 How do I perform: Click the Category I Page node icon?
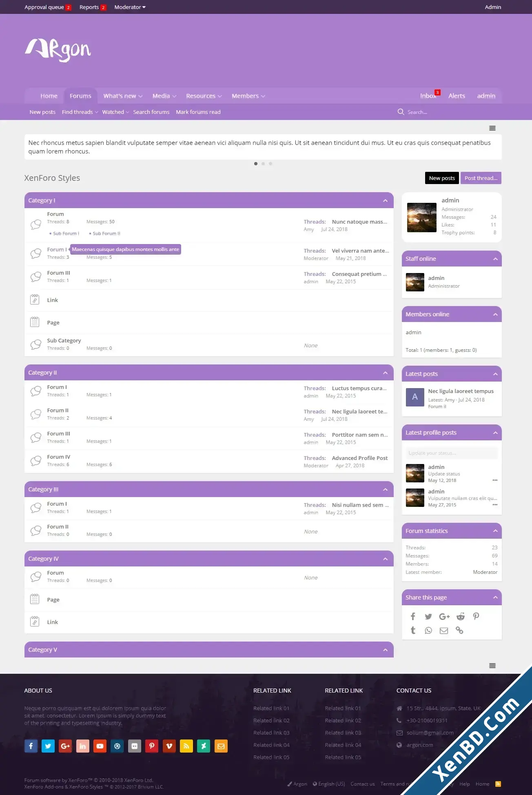click(x=35, y=322)
